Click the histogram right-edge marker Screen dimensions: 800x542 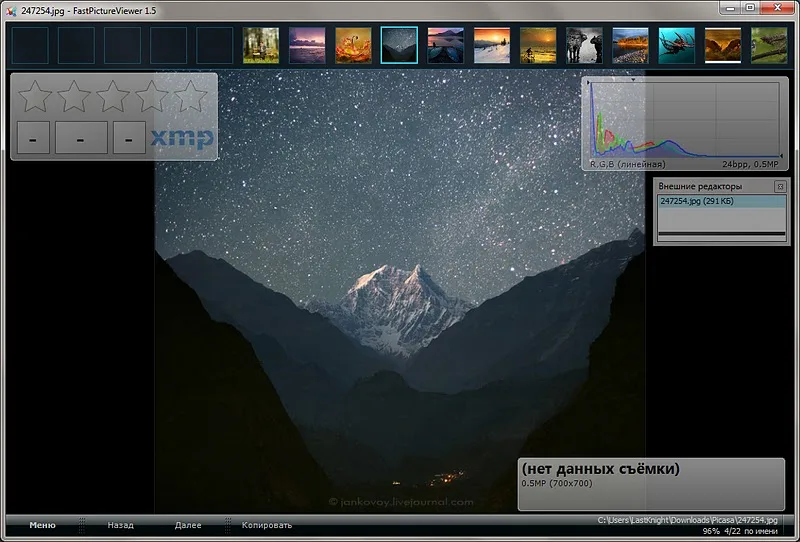pos(781,156)
